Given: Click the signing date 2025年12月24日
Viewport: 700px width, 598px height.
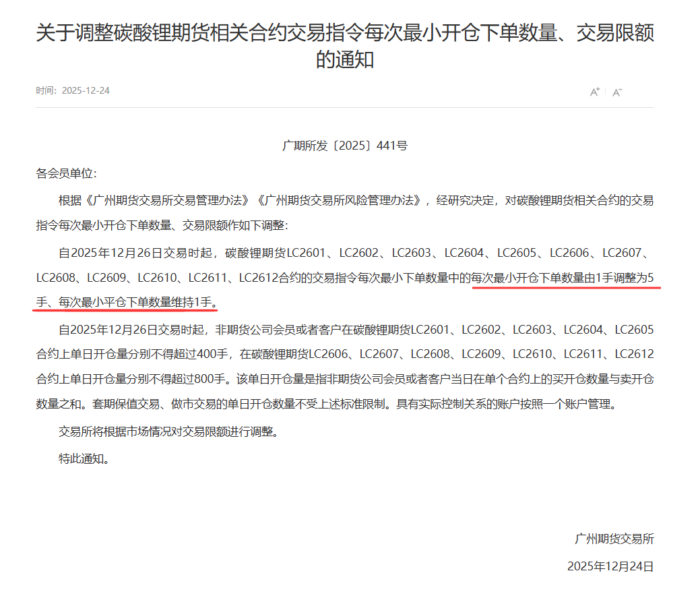Looking at the screenshot, I should pos(610,566).
